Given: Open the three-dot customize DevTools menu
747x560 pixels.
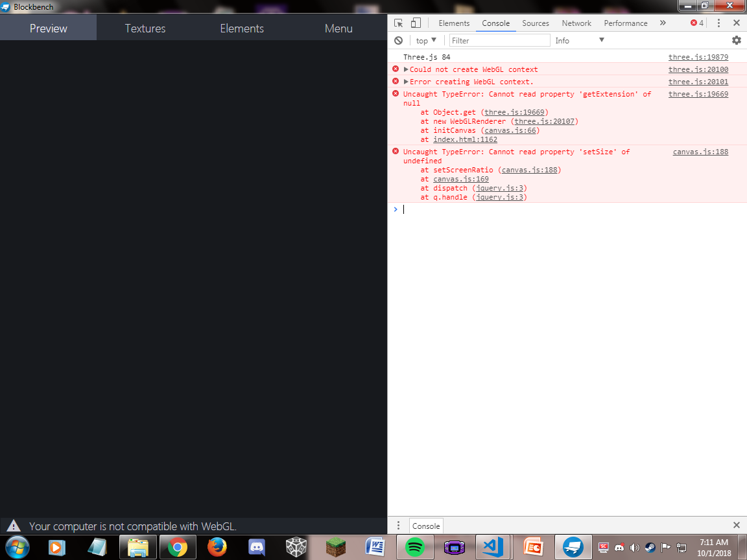Looking at the screenshot, I should (x=718, y=23).
